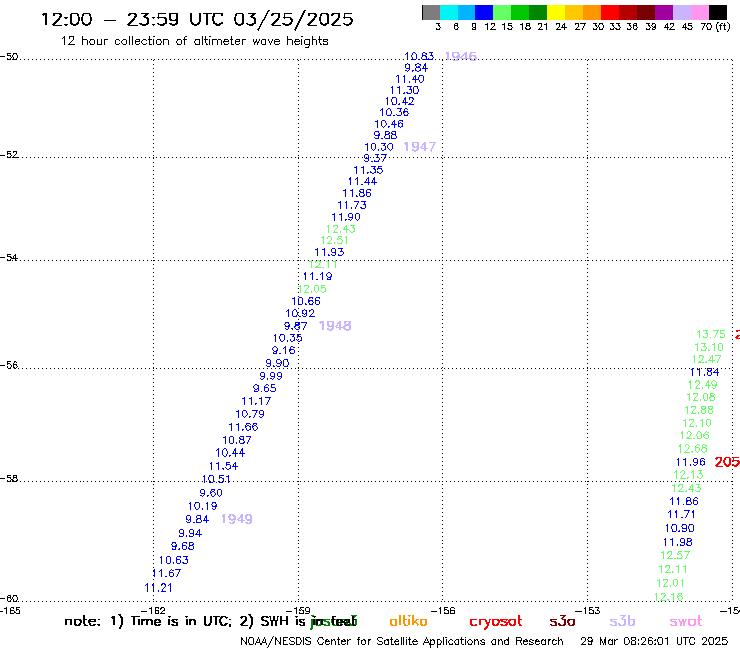
Task: Click the wave height value 10.90
Action: pos(680,529)
